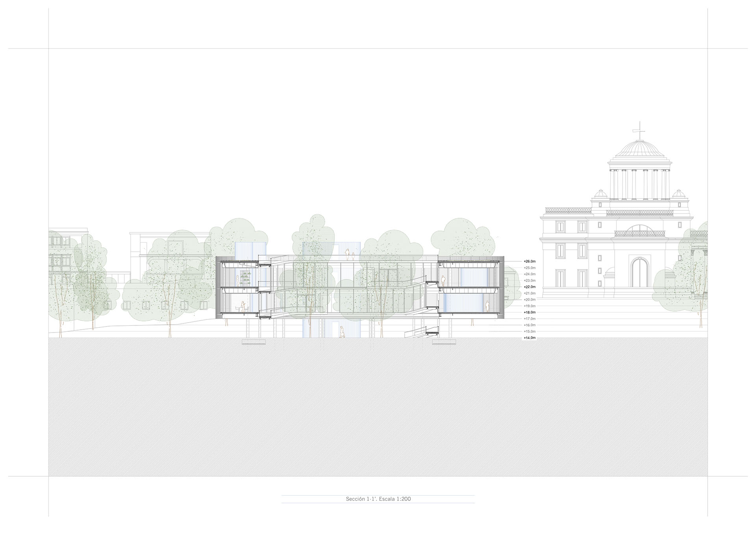Click the +22.0m elevation label
The width and height of the screenshot is (756, 535).
click(x=530, y=287)
